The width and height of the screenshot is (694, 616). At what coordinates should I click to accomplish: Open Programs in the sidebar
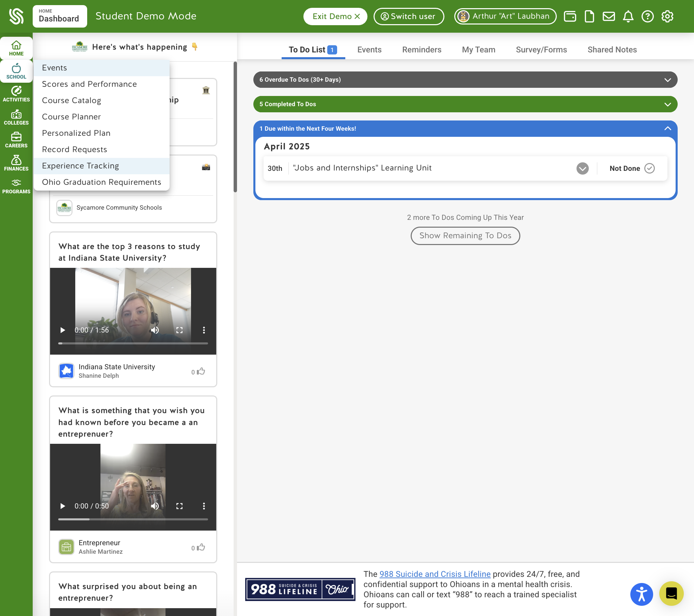point(16,186)
